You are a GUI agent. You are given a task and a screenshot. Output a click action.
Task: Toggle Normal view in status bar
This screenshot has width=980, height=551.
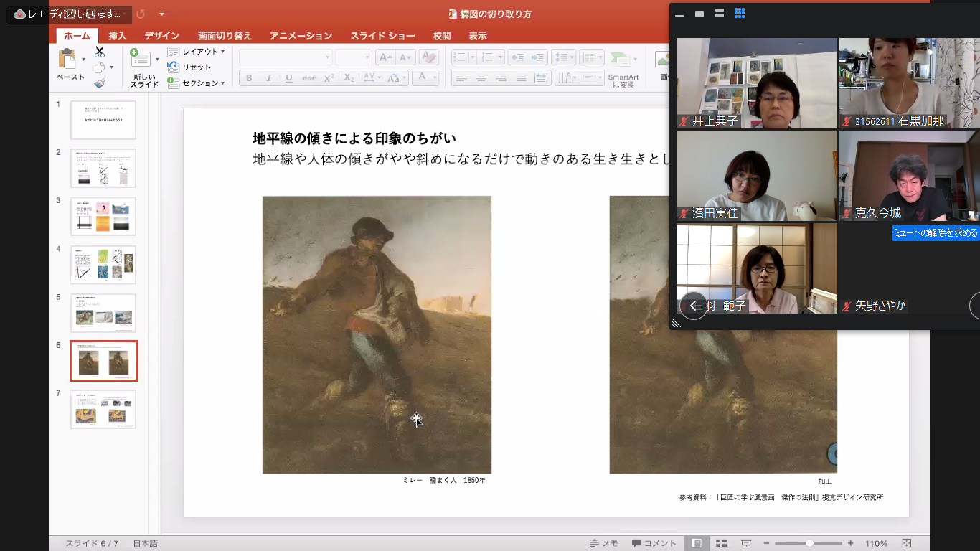(x=697, y=543)
